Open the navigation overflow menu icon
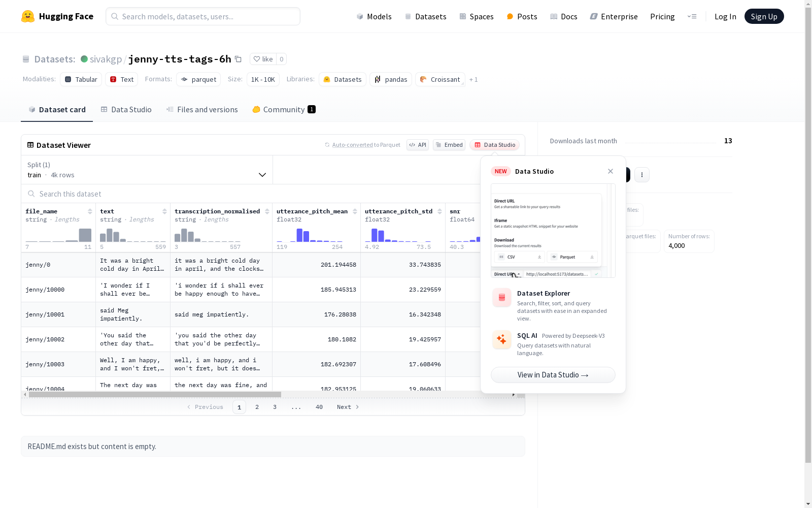This screenshot has height=508, width=812. pyautogui.click(x=692, y=16)
